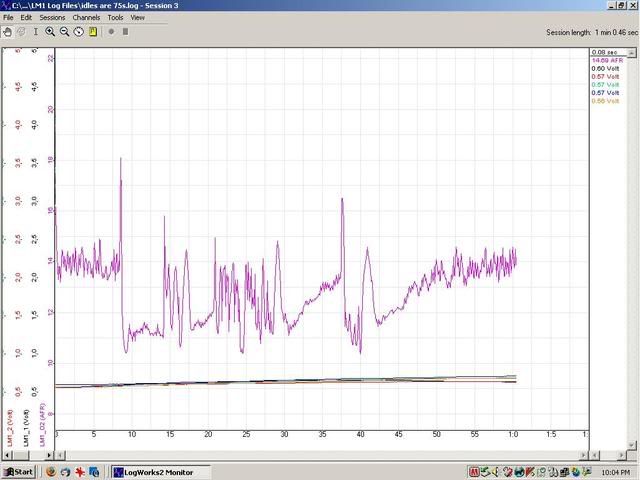Open the Tools menu

115,18
